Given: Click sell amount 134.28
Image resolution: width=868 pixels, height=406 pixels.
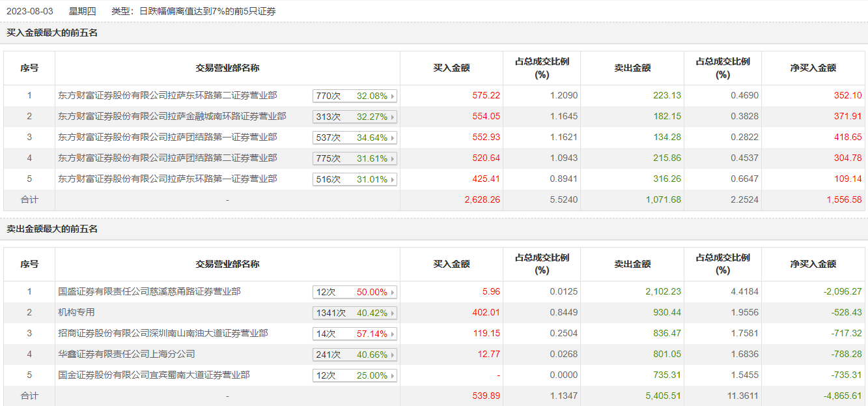Looking at the screenshot, I should [x=667, y=137].
